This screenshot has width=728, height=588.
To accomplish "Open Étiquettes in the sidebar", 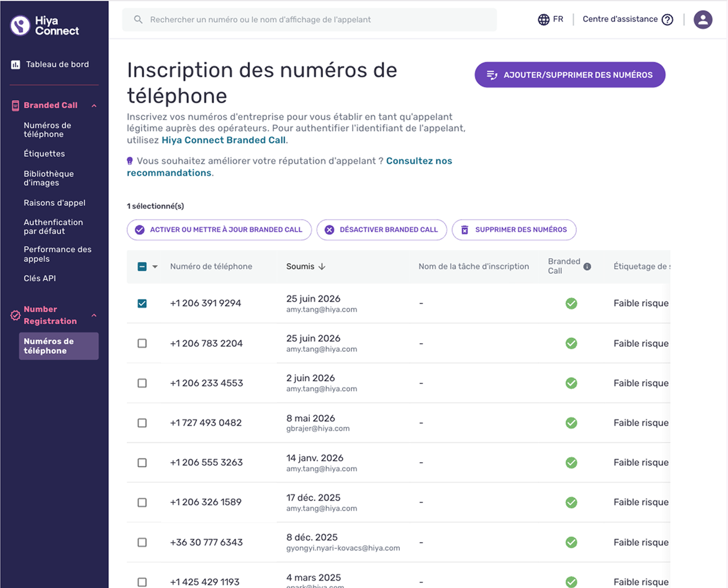I will point(44,154).
